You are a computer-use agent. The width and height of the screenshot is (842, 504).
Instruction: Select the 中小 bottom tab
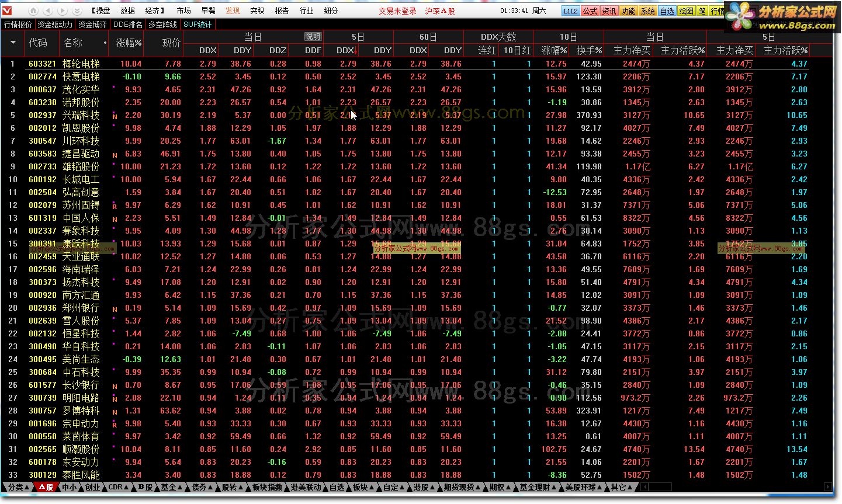[x=70, y=487]
